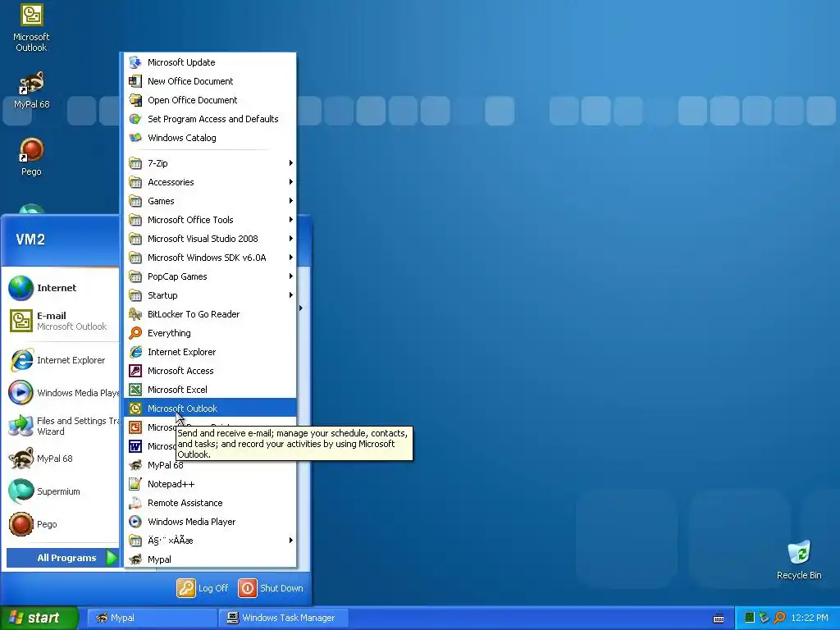Expand the Games submenu
Viewport: 840px width, 630px height.
(x=210, y=201)
